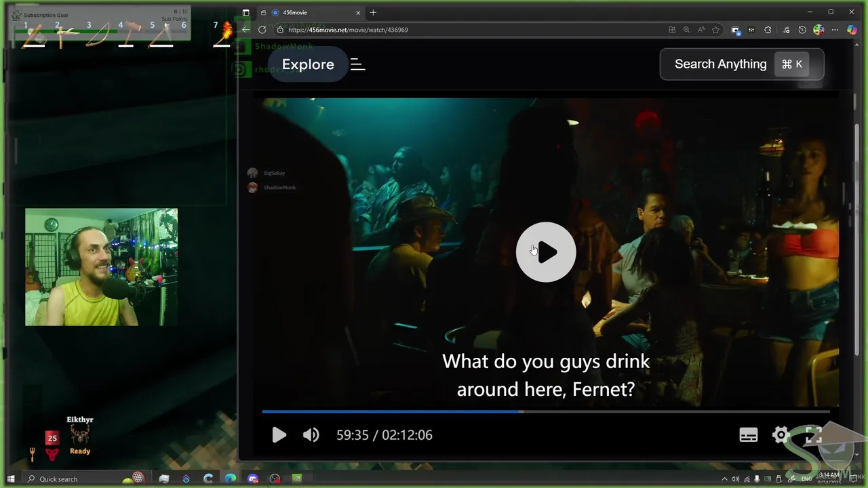Click the Search Anything field

point(742,64)
